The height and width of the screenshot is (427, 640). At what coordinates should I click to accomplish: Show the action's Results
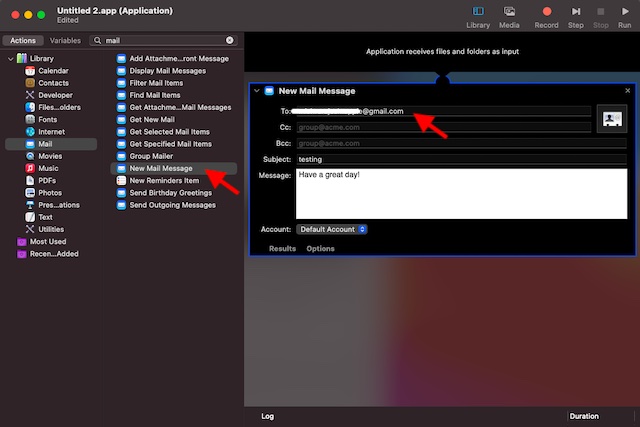click(x=282, y=249)
